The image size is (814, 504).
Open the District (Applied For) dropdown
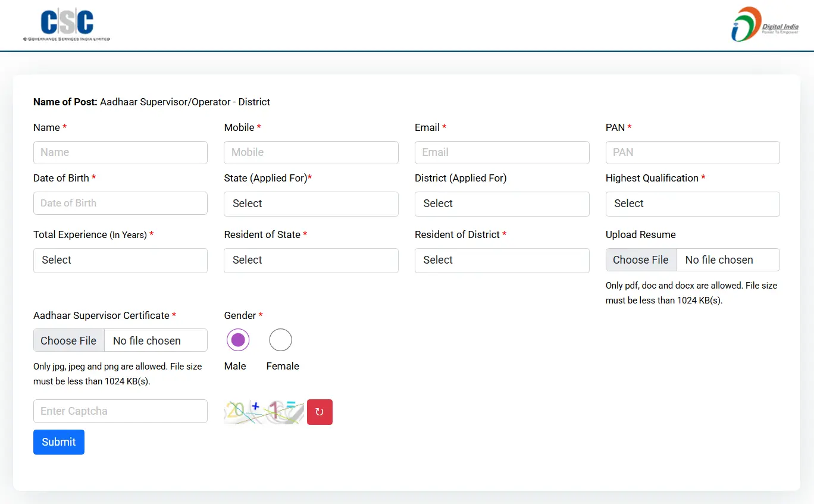point(502,204)
